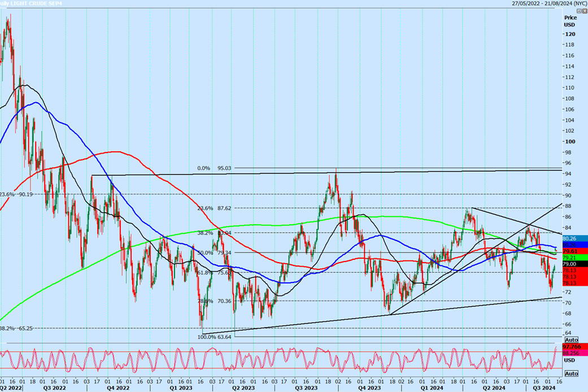The height and width of the screenshot is (392, 588).
Task: Click the Q3 2023 time axis label
Action: click(x=306, y=388)
